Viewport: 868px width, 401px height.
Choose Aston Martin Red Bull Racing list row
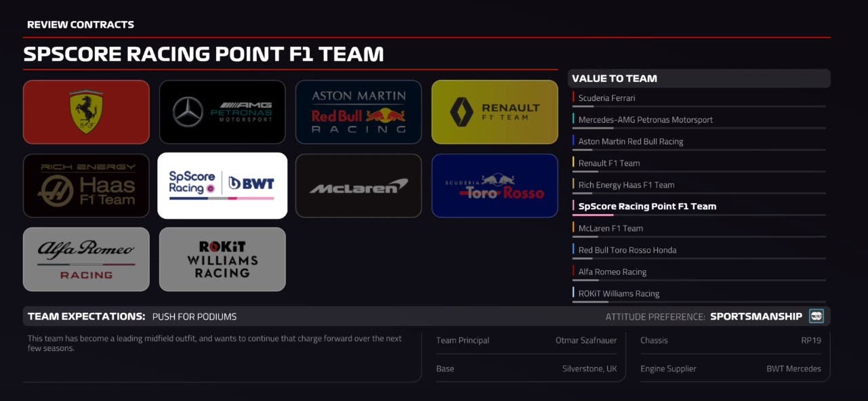pyautogui.click(x=699, y=142)
